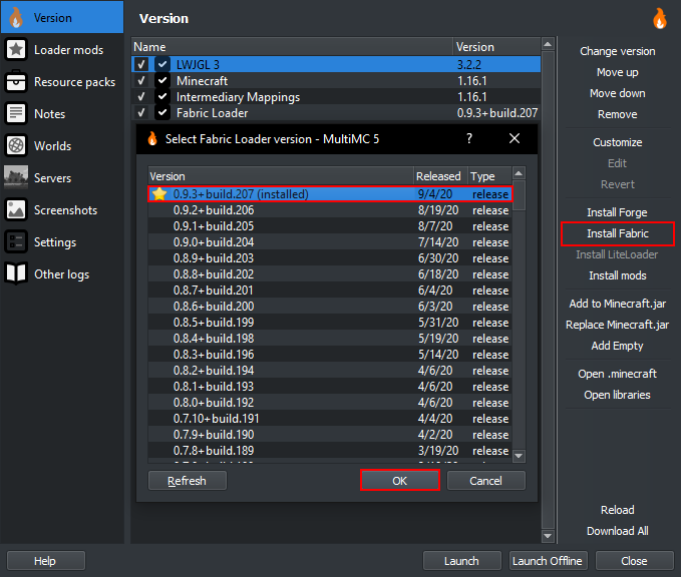Viewport: 681px width, 577px height.
Task: Click the Resource packs briefcase icon
Action: click(16, 82)
